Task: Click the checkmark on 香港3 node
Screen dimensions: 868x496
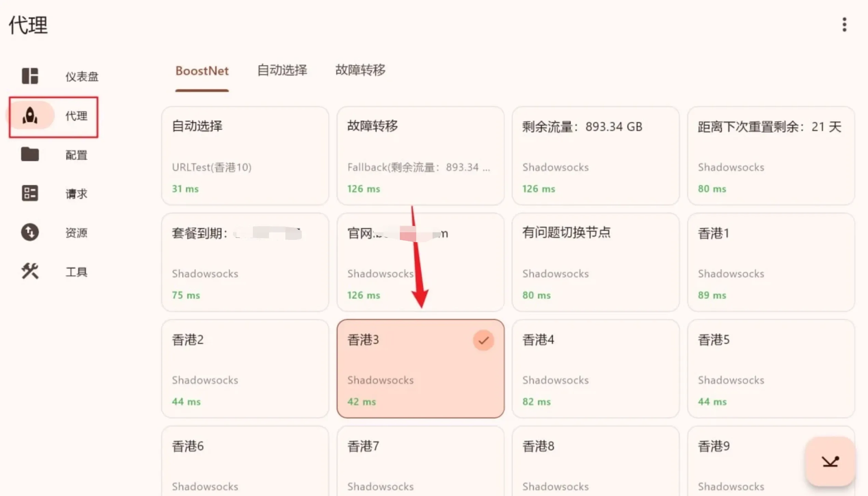Action: (x=483, y=340)
